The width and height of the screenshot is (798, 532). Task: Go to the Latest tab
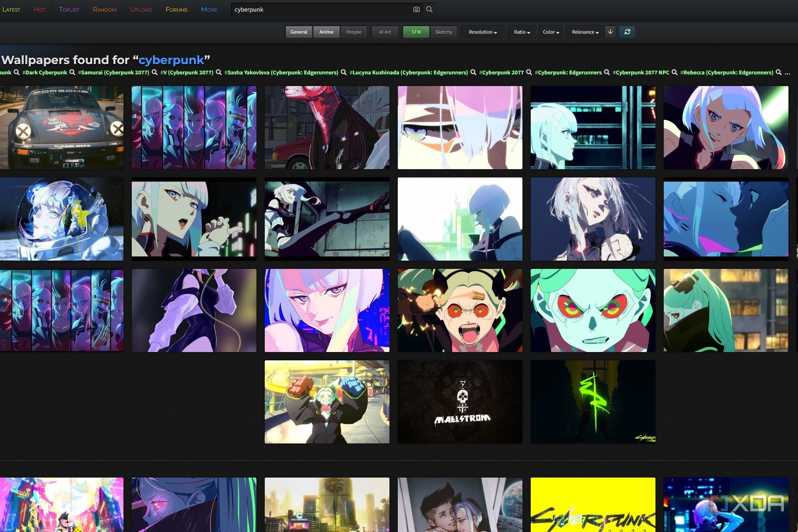click(11, 10)
